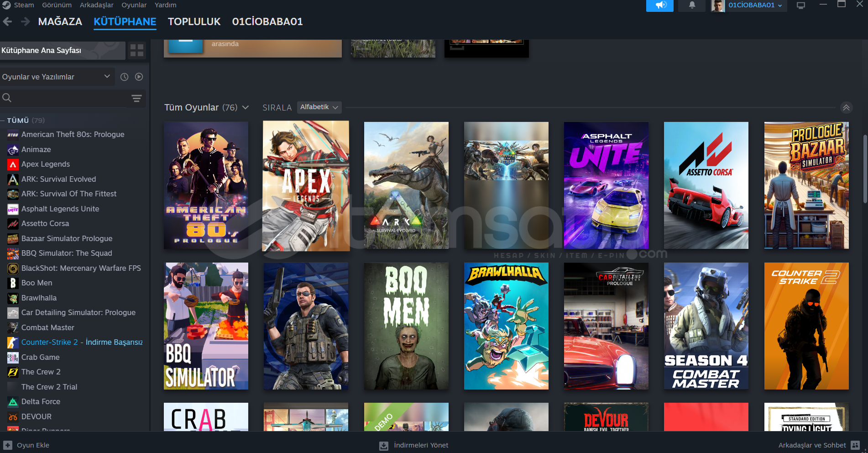868x453 pixels.
Task: Select Combat Master list entry
Action: pos(48,327)
